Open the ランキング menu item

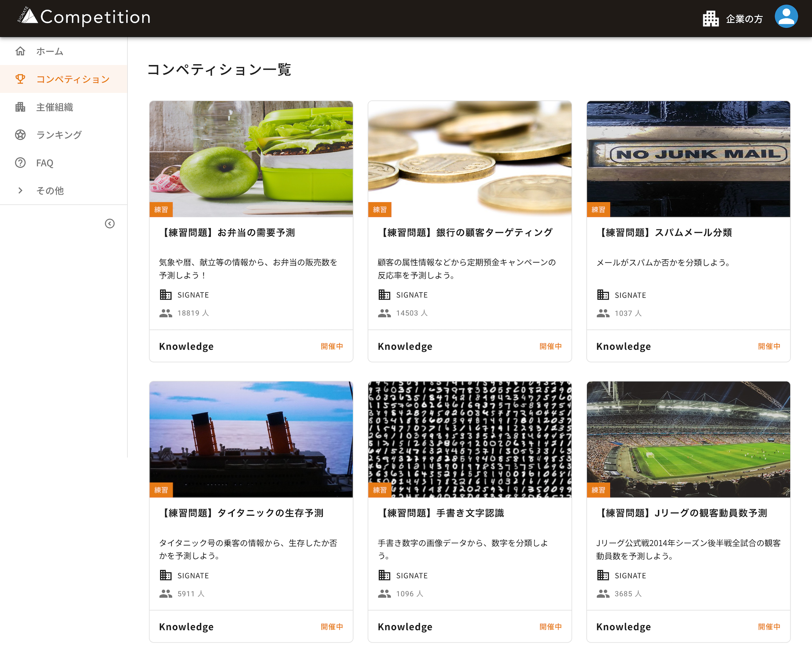coord(59,135)
